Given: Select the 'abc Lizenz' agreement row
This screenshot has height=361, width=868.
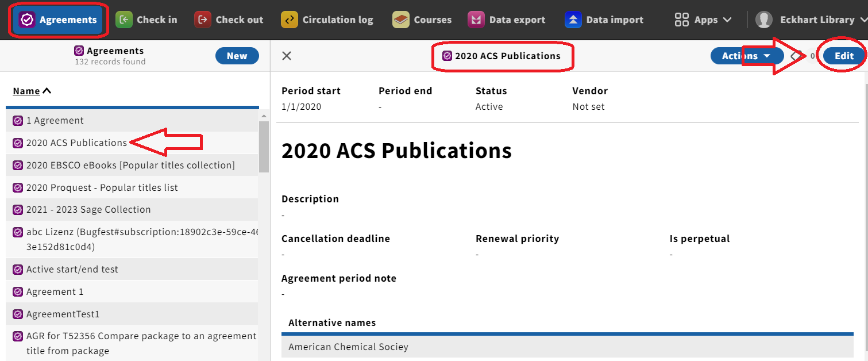Looking at the screenshot, I should [x=132, y=239].
